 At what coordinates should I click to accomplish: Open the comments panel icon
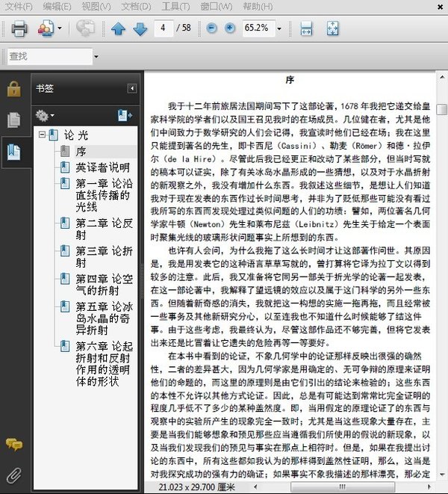click(x=13, y=445)
